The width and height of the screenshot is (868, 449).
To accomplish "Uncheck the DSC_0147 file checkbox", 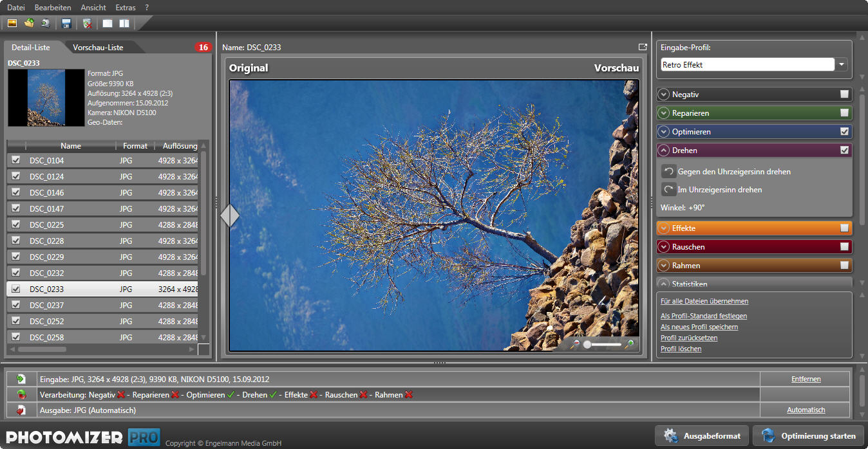I will 16,208.
